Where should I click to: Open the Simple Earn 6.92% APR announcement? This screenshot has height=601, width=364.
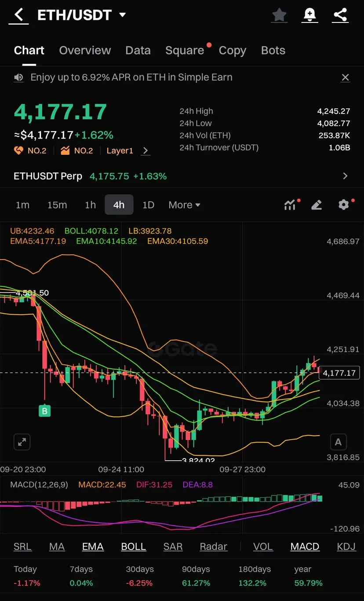coord(131,77)
